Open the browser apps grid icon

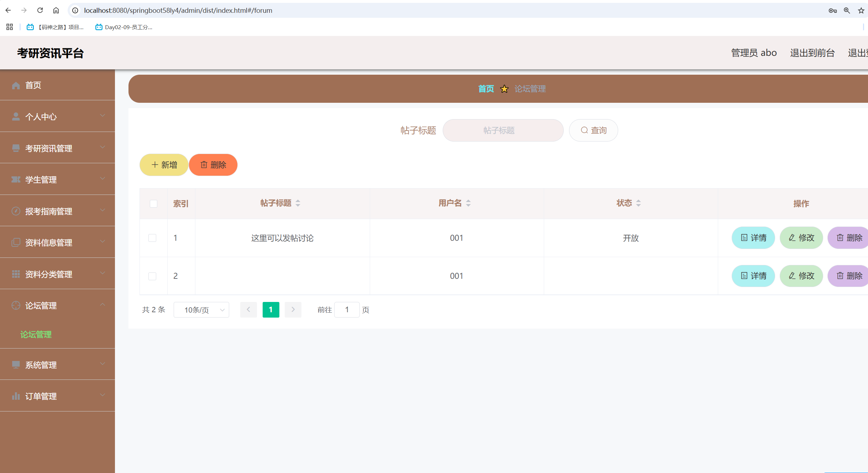coord(10,27)
